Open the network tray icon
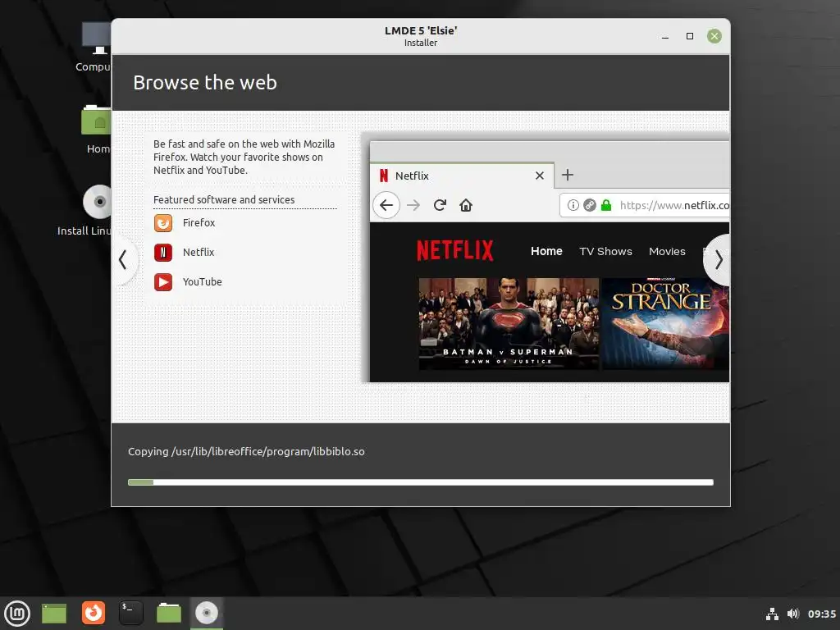The width and height of the screenshot is (840, 630). point(772,614)
